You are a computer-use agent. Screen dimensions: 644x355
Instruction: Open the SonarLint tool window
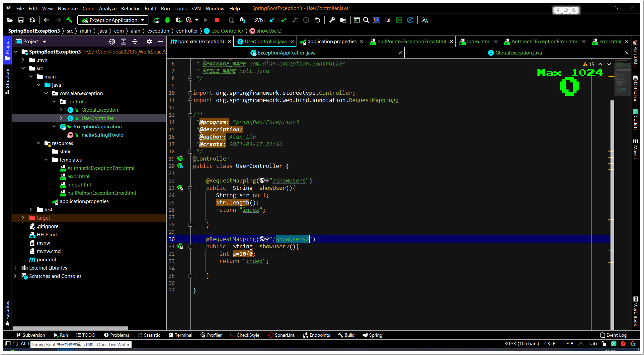pos(281,335)
